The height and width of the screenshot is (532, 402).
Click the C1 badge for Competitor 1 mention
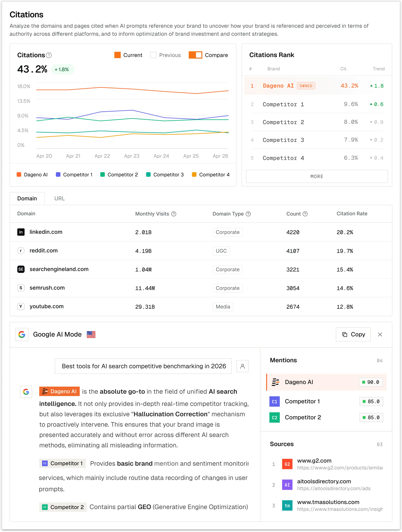point(274,401)
